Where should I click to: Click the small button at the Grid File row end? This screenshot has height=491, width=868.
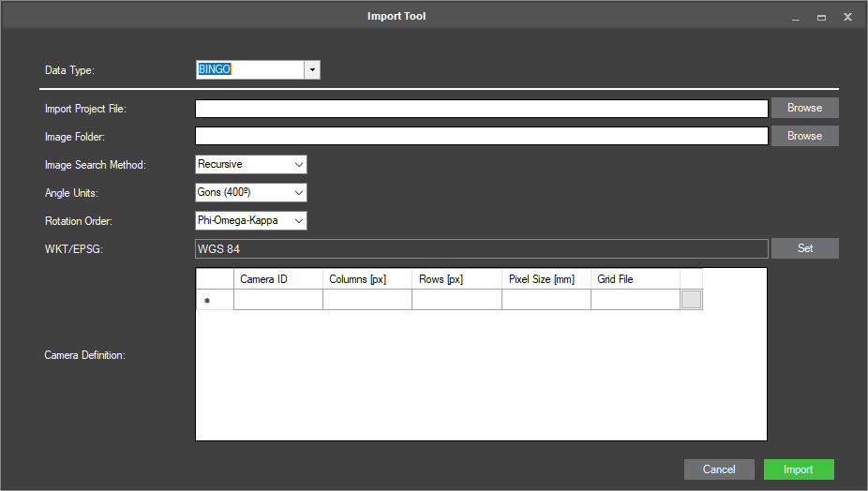(x=691, y=300)
